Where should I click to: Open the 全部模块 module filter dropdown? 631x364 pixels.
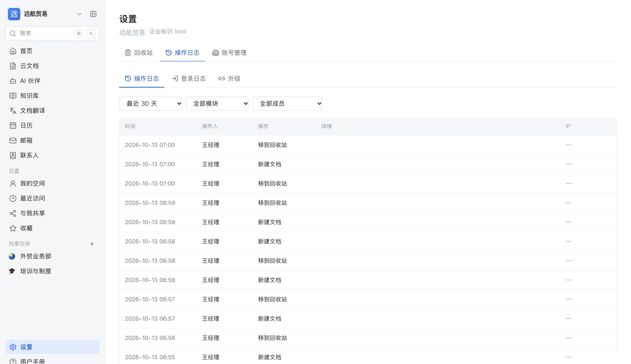pos(217,104)
